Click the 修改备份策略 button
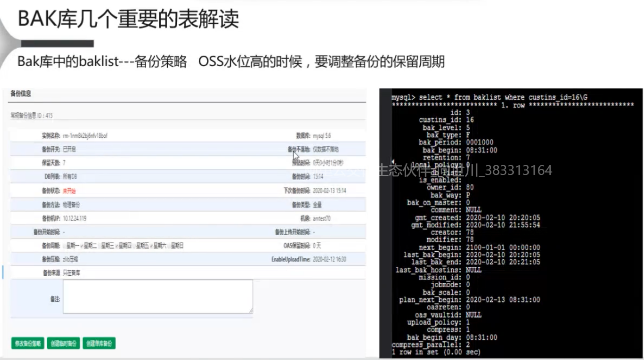This screenshot has height=360, width=644. pos(28,343)
